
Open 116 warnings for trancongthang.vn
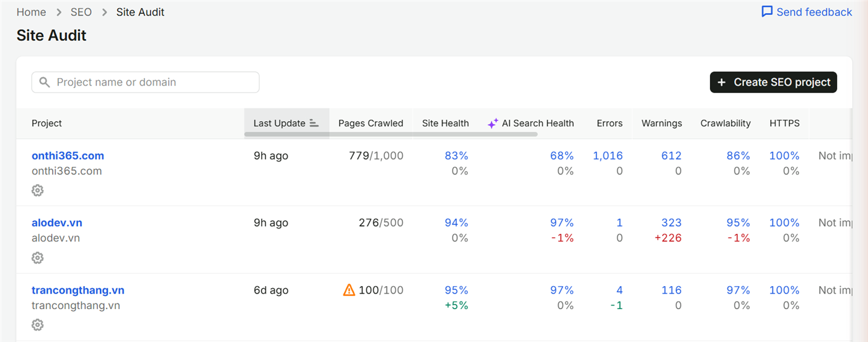(671, 290)
